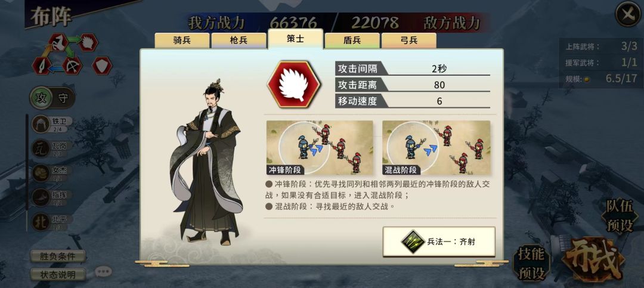Image resolution: width=644 pixels, height=288 pixels.
Task: Click the 胜负条件 button
Action: [58, 256]
